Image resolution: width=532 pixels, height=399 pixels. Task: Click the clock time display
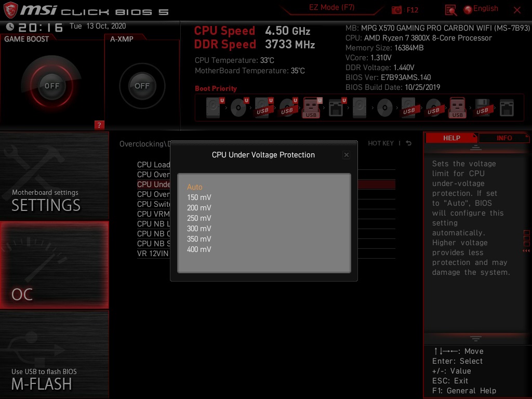click(41, 27)
